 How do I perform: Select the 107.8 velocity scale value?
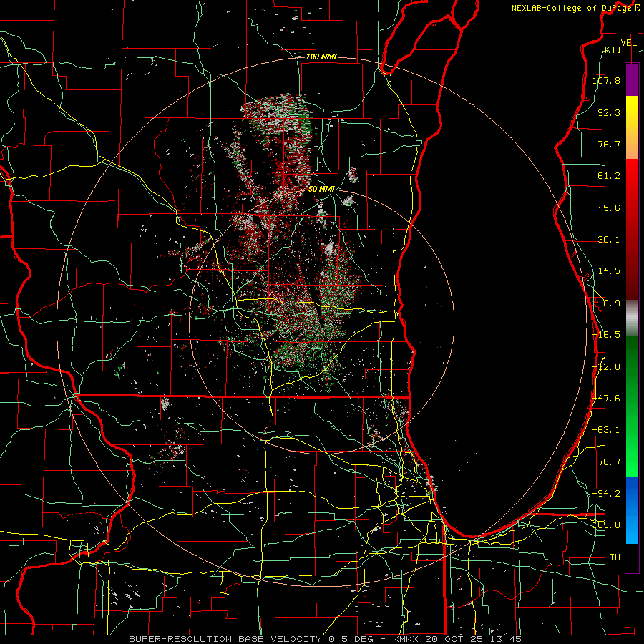point(606,80)
